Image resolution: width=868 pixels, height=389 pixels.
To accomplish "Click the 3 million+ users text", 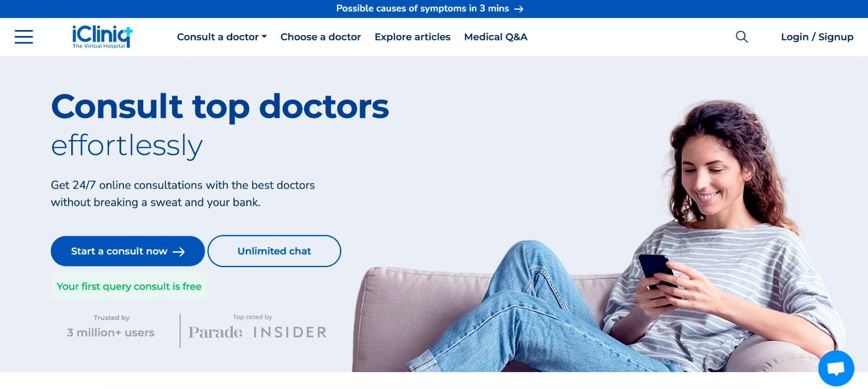I will point(111,333).
